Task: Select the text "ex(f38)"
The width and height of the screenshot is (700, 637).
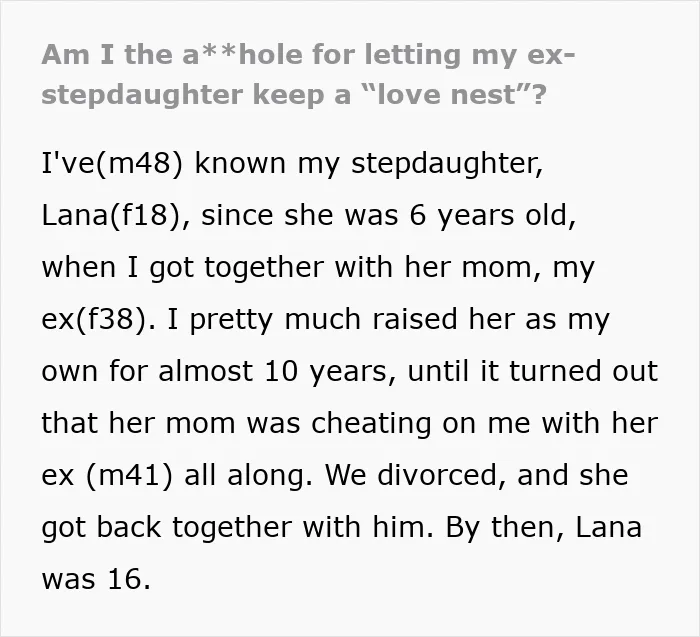Action: tap(93, 319)
